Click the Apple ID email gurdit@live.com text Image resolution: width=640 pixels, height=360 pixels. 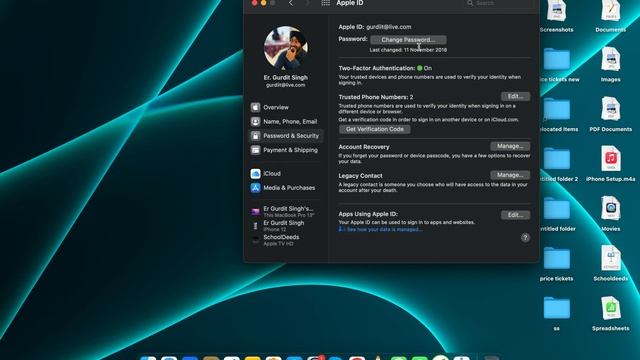coord(389,27)
